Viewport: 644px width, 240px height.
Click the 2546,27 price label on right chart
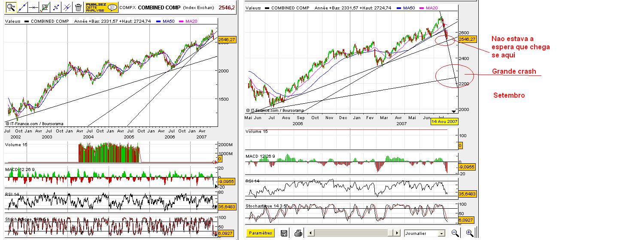(468, 39)
